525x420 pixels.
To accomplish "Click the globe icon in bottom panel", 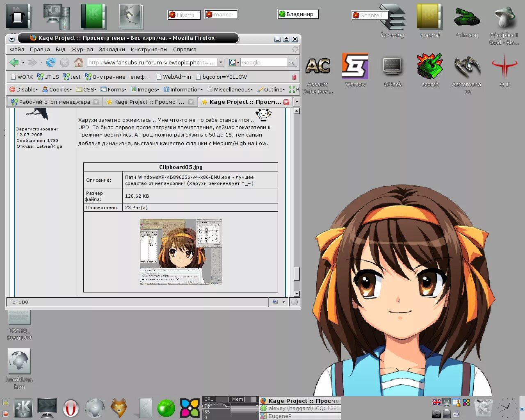I will [x=95, y=409].
